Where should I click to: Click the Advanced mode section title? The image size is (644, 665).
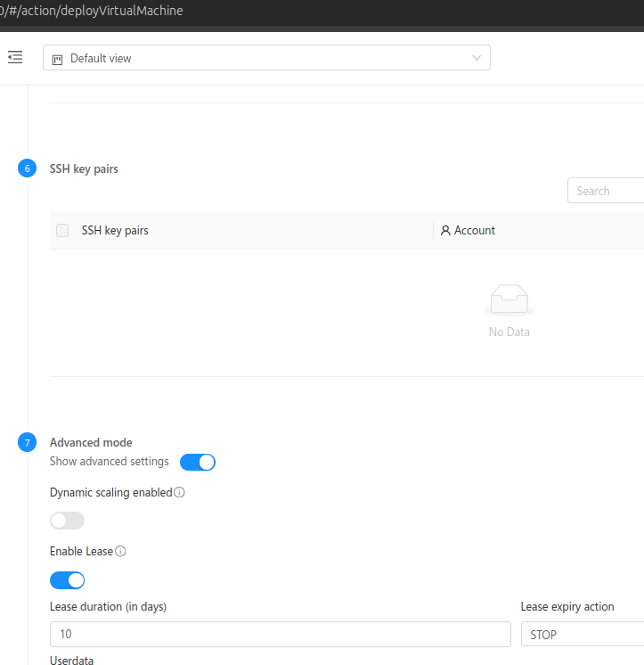click(91, 442)
